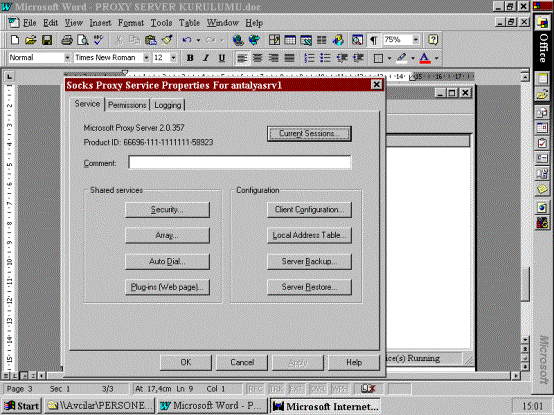Toggle TRK track changes in status bar
The image size is (554, 415).
[276, 389]
